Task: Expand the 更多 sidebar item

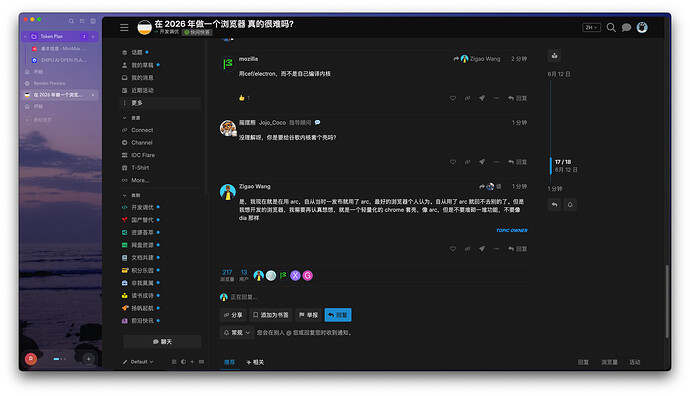Action: pyautogui.click(x=160, y=103)
